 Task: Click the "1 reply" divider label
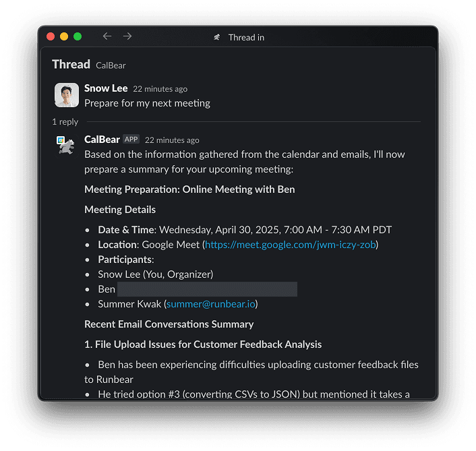pos(65,122)
